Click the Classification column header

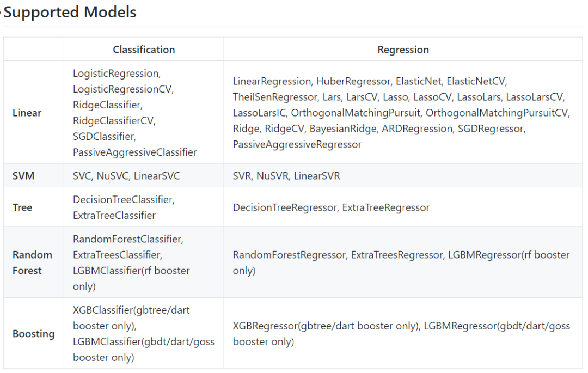coord(144,50)
